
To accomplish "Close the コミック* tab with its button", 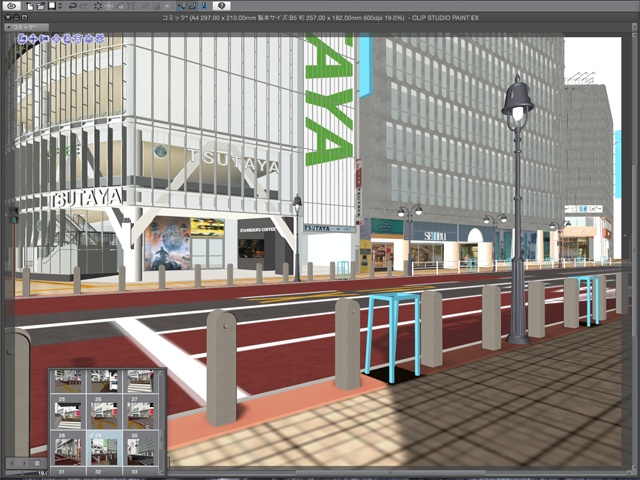I will (8, 27).
